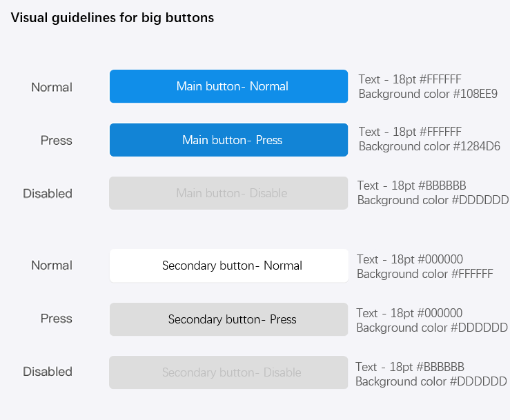Click the "Normal" label beside the Main button
The image size is (510, 420).
(x=52, y=87)
